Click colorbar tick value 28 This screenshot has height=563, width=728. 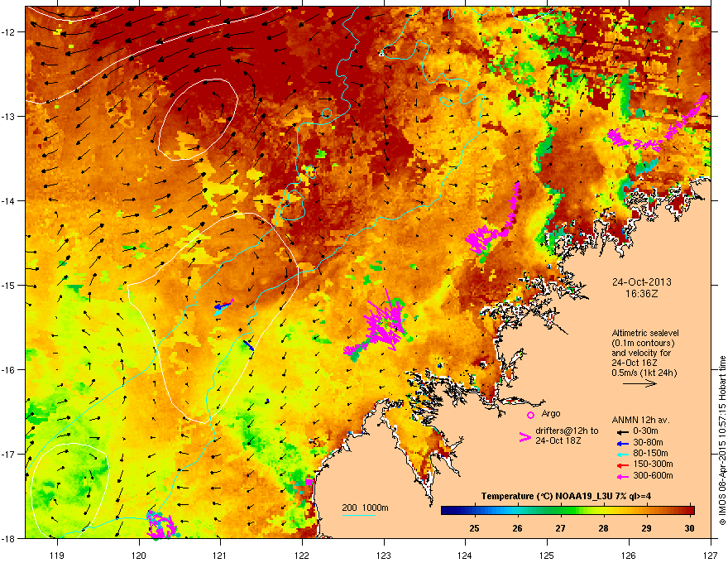pyautogui.click(x=603, y=528)
